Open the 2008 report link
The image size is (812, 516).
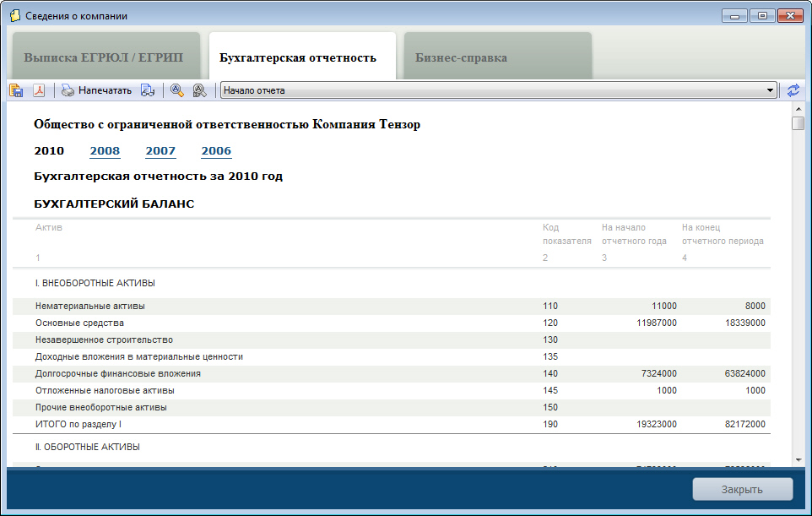click(x=105, y=151)
